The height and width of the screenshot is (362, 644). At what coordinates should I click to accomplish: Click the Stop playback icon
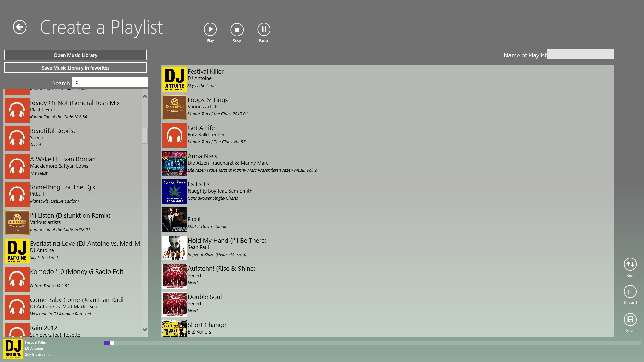click(x=237, y=29)
